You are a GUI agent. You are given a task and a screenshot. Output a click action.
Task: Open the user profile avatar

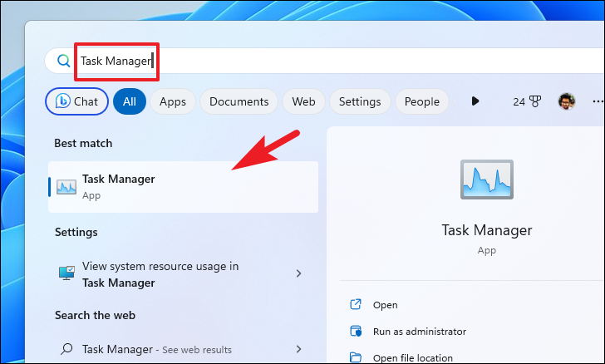click(567, 101)
